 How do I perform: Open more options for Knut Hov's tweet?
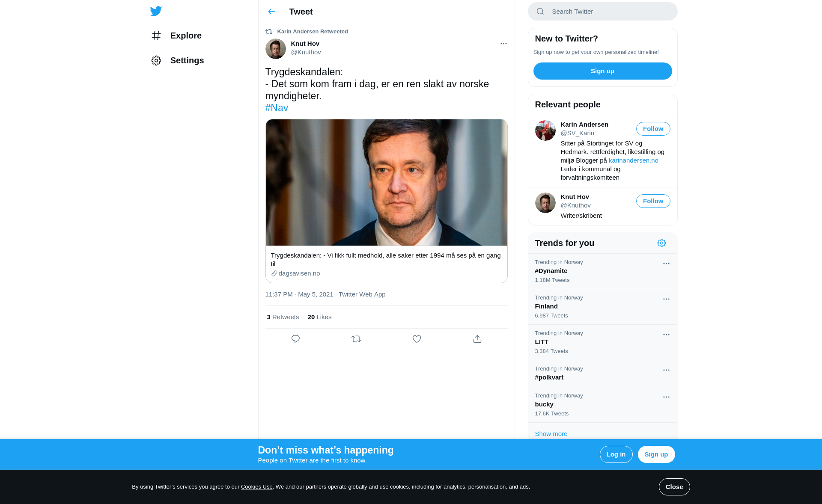point(503,44)
